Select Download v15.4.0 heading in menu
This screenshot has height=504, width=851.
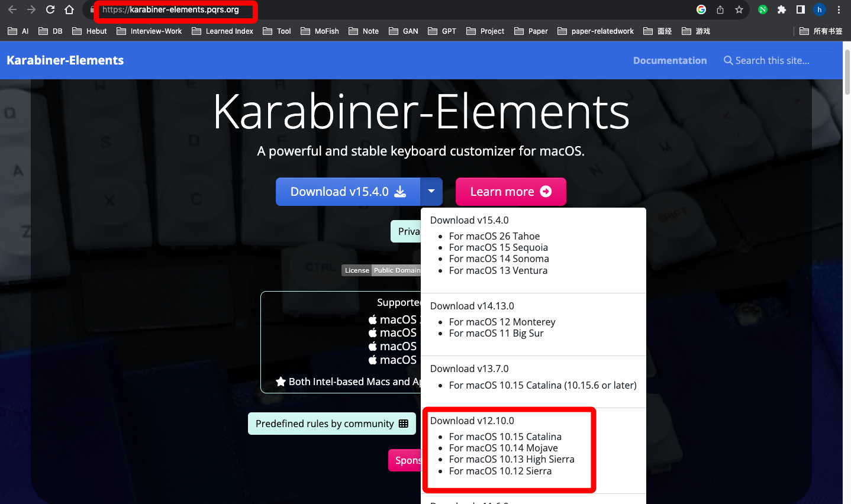tap(469, 220)
